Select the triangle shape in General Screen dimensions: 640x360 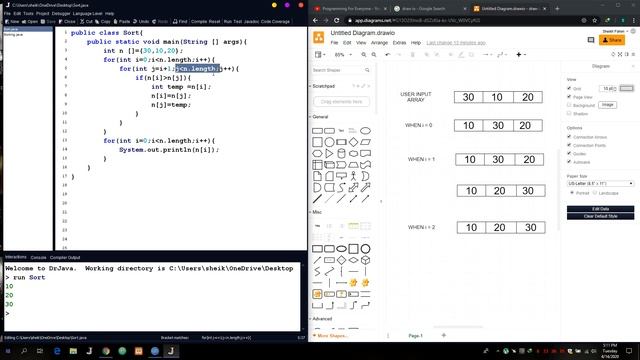329,153
